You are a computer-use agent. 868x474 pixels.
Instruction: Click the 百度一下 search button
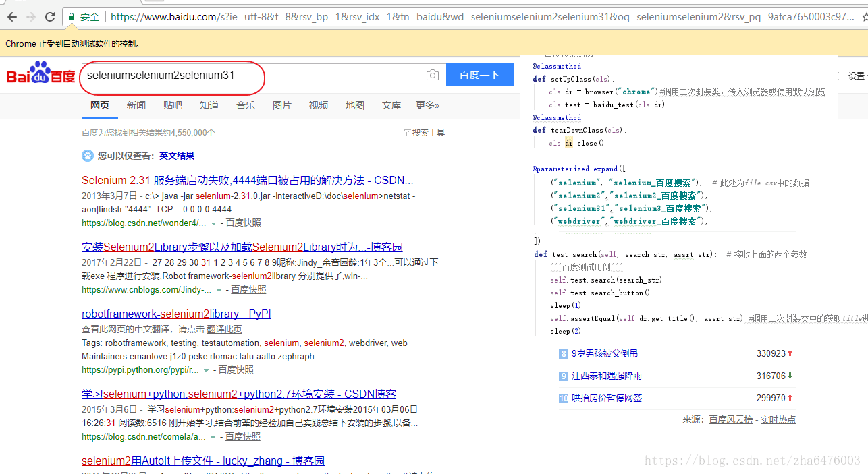479,75
